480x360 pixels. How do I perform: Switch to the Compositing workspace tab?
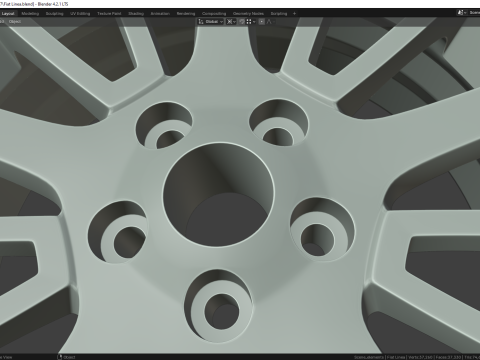click(214, 14)
